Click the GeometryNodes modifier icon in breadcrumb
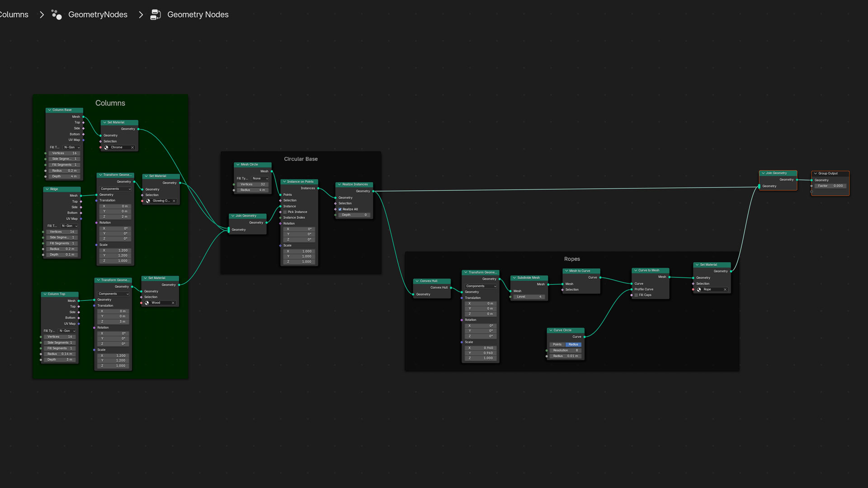Image resolution: width=868 pixels, height=488 pixels. (57, 14)
